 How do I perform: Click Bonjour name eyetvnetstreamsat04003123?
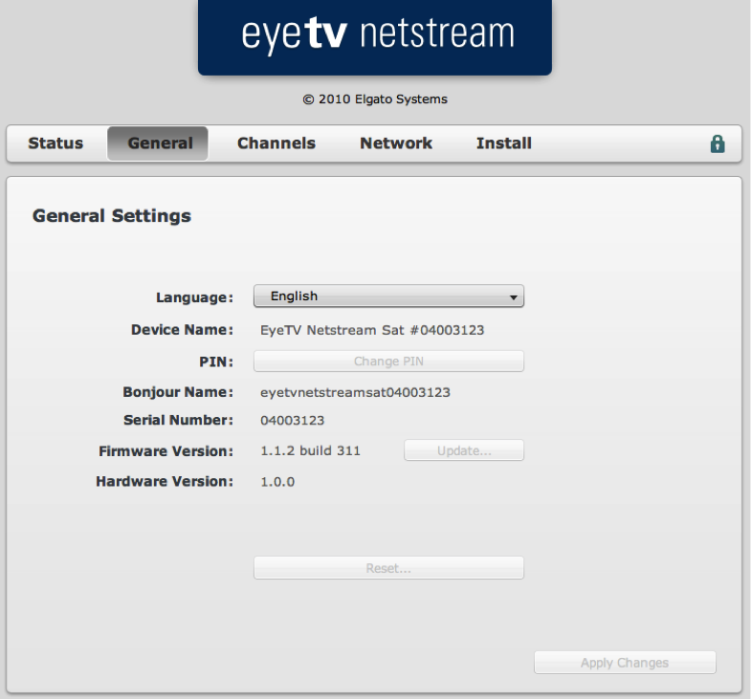(x=355, y=393)
